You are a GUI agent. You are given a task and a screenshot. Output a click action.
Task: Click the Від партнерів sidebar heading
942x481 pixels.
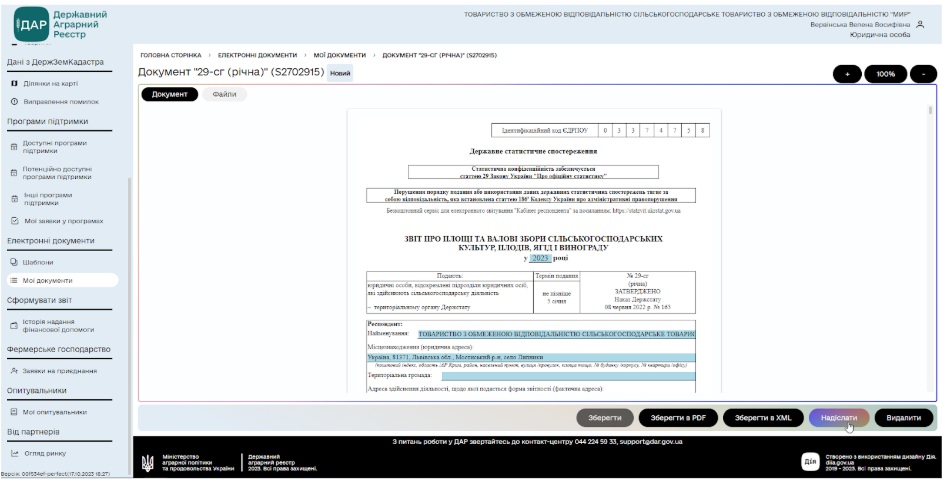tap(33, 432)
